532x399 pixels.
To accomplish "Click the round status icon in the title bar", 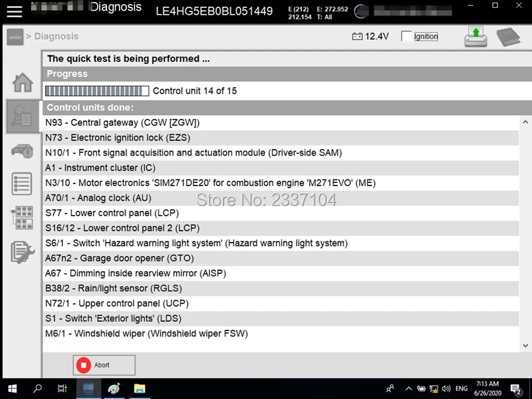I will pyautogui.click(x=361, y=11).
